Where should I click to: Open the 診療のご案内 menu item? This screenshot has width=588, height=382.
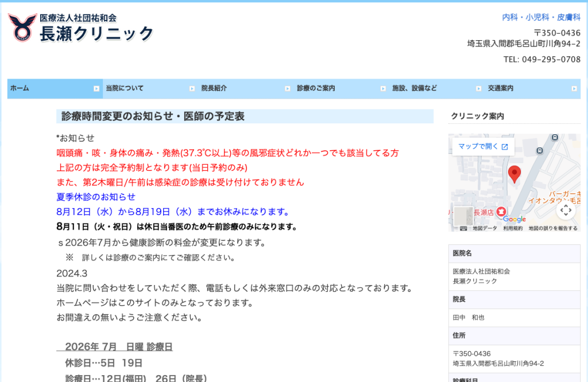pos(342,89)
